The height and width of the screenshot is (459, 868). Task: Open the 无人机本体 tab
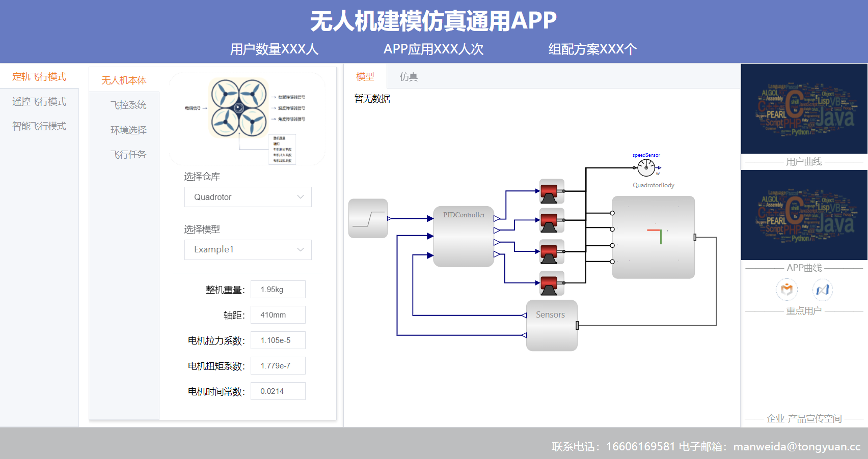pyautogui.click(x=124, y=80)
